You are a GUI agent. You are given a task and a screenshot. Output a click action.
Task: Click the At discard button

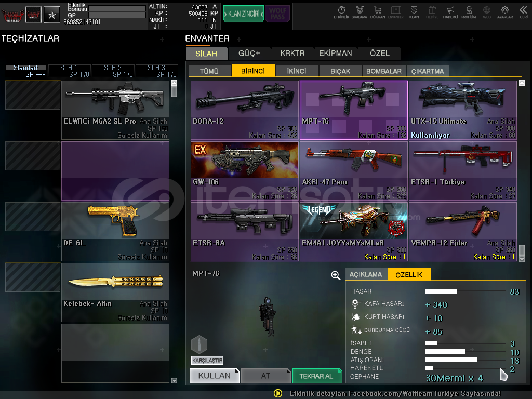coord(265,376)
